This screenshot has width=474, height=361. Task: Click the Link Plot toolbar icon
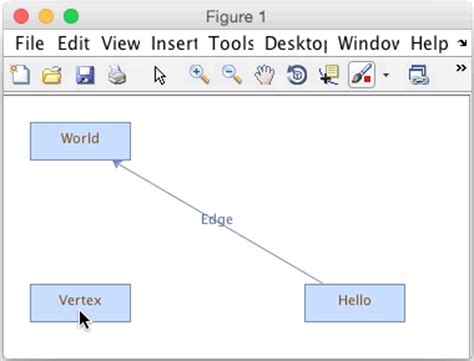[x=418, y=75]
